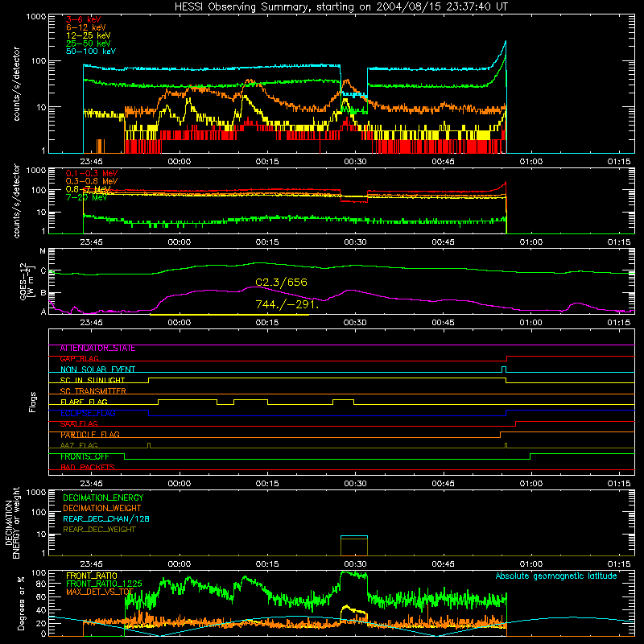Image resolution: width=644 pixels, height=644 pixels.
Task: Select the FRONT_RATIO legend label
Action: [92, 576]
